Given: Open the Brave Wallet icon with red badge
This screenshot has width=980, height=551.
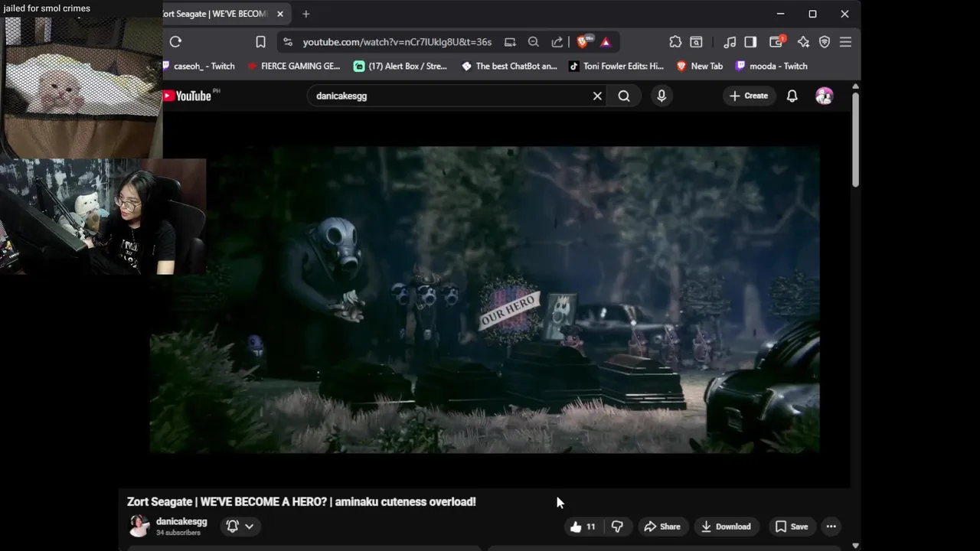Looking at the screenshot, I should pos(776,42).
